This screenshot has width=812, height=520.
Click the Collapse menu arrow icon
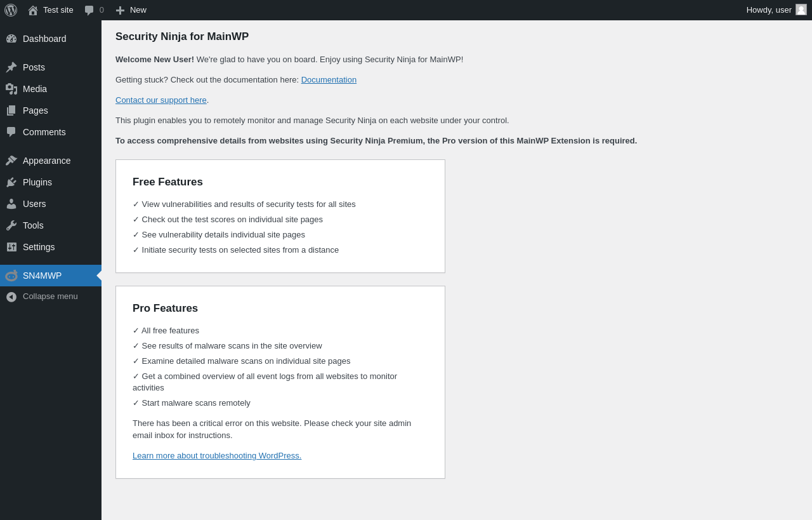(11, 297)
